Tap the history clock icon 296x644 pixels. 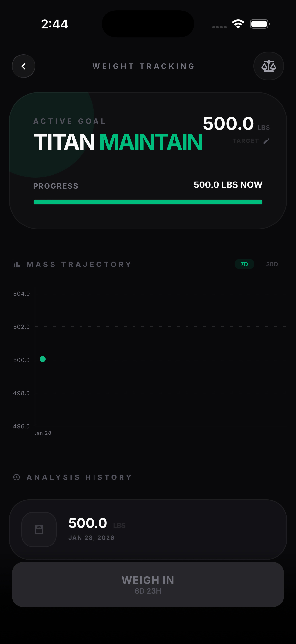click(x=16, y=477)
